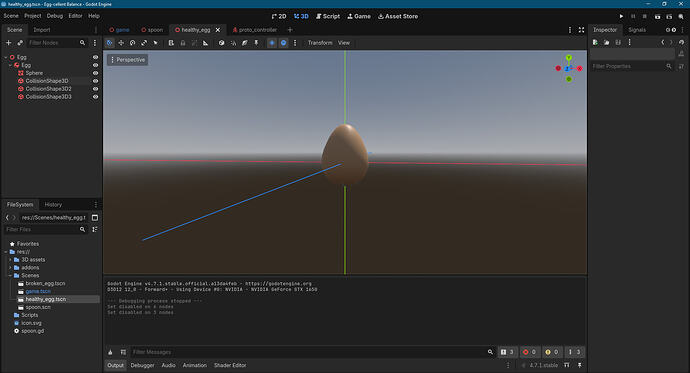This screenshot has height=373, width=690.
Task: Expand the addons folder
Action: pos(10,267)
